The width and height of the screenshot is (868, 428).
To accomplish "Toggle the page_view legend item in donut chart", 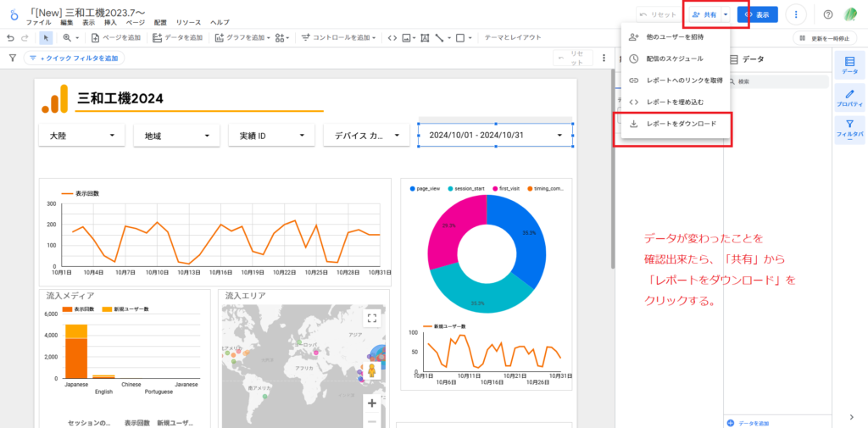I will tap(424, 188).
